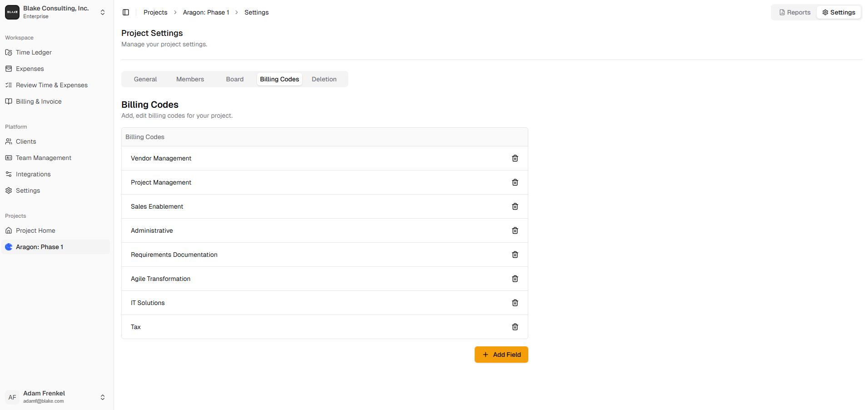Click the Sales Enablement code name
868x410 pixels.
[x=157, y=206]
